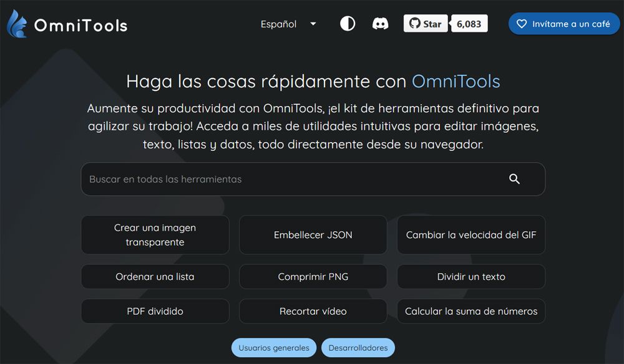Select the Desarrolladores filter chip
Image resolution: width=624 pixels, height=364 pixels.
click(358, 348)
